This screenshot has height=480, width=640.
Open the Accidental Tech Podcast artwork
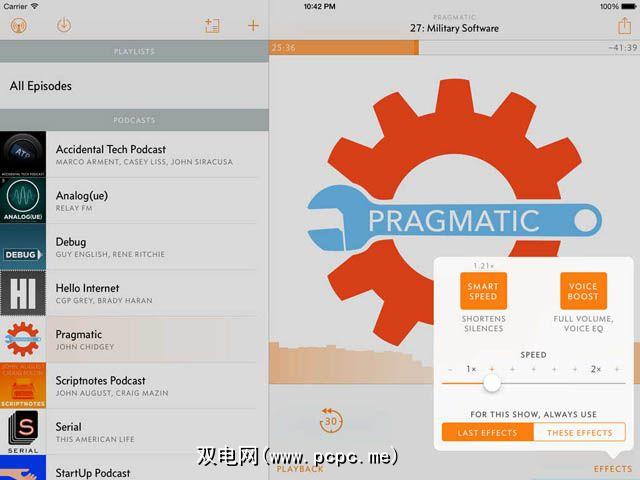(23, 154)
